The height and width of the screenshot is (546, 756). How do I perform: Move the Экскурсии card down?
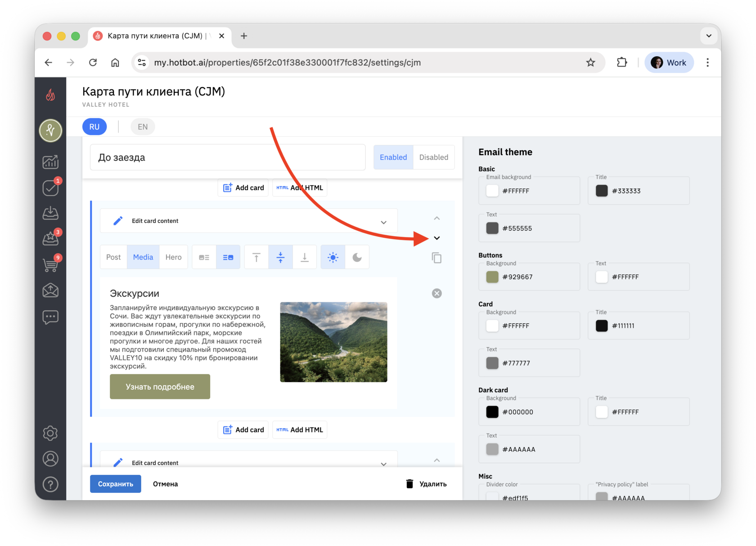(437, 238)
